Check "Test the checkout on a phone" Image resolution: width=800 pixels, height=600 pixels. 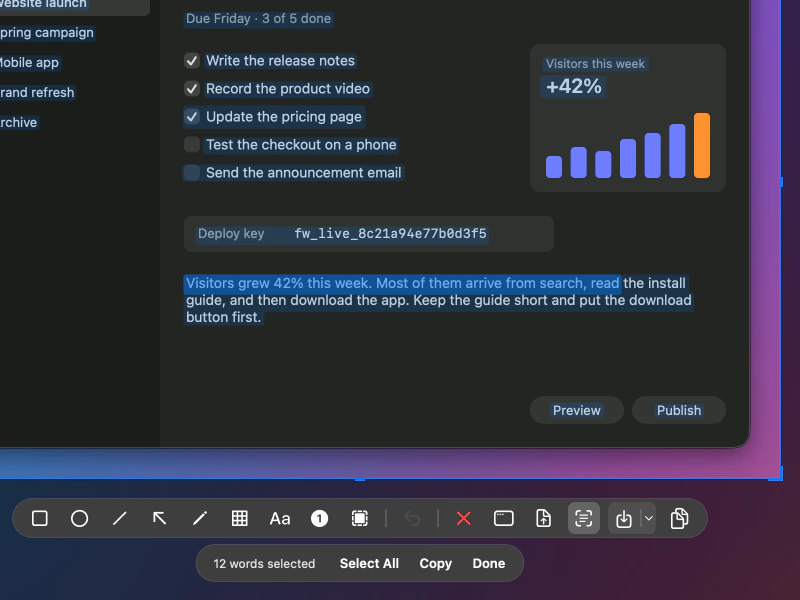pyautogui.click(x=192, y=145)
